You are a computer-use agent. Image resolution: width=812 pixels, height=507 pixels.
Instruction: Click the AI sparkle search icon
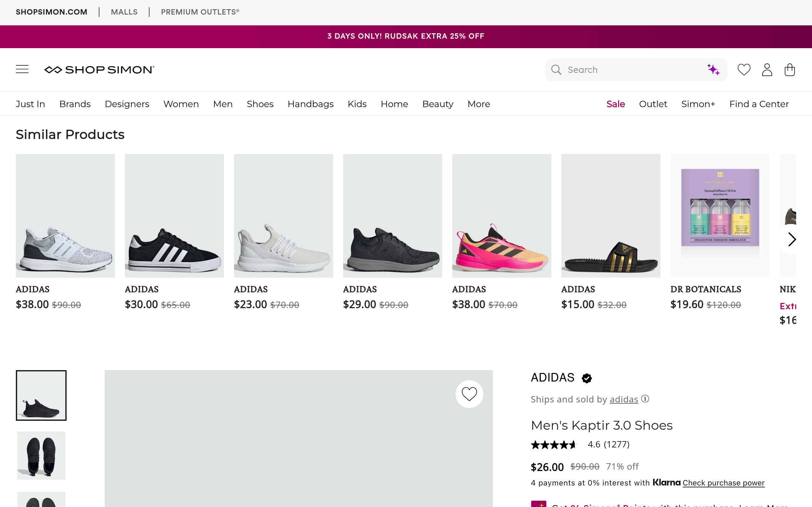click(713, 70)
